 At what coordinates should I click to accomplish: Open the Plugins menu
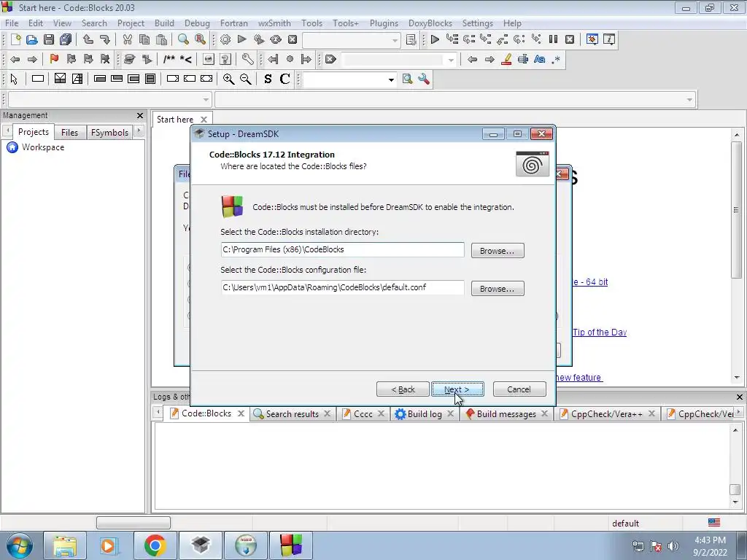tap(384, 23)
